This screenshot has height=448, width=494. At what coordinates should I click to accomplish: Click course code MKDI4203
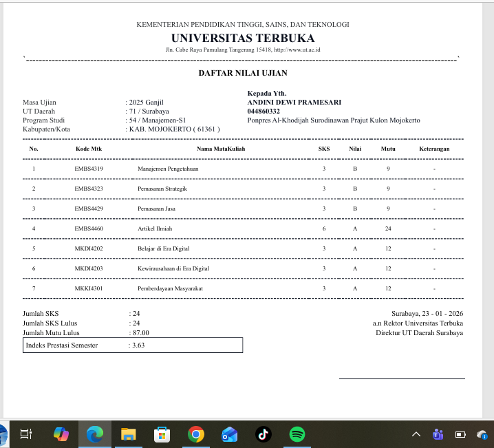tap(89, 268)
